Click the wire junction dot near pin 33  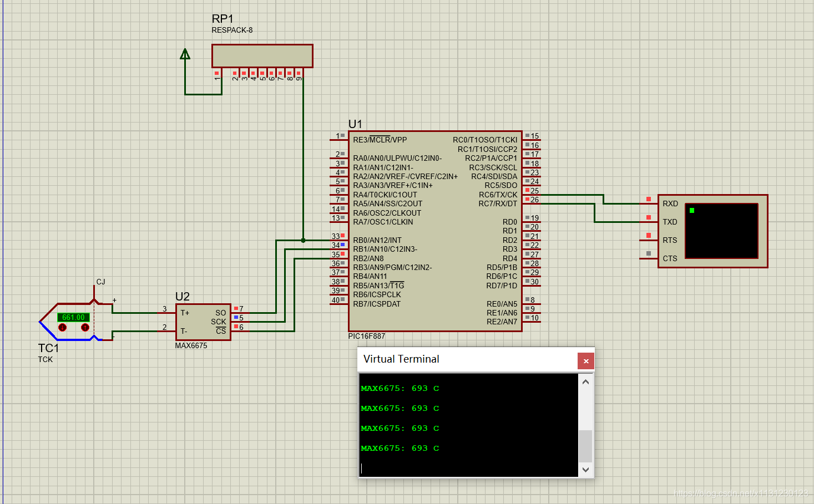coord(303,240)
